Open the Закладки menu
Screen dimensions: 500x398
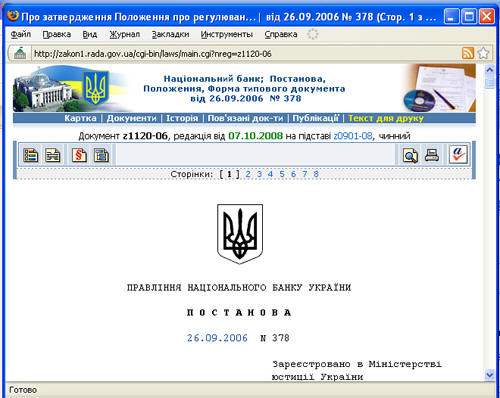pyautogui.click(x=170, y=34)
